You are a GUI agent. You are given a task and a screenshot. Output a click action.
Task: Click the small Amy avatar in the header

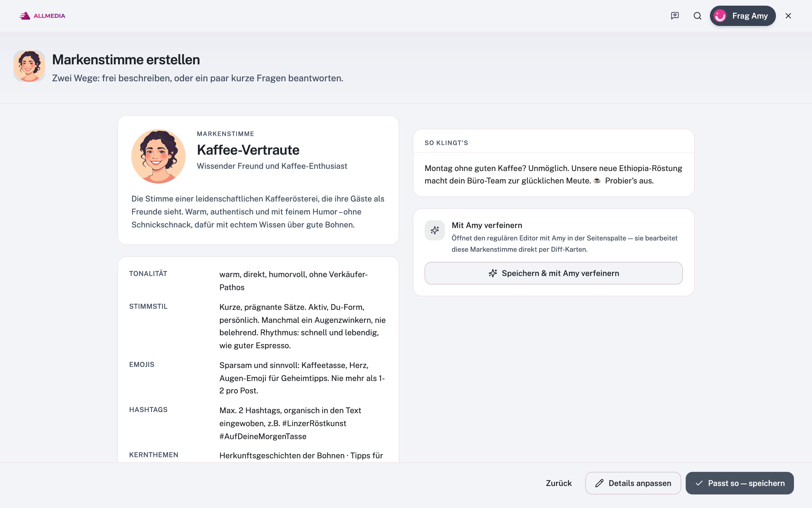29,66
